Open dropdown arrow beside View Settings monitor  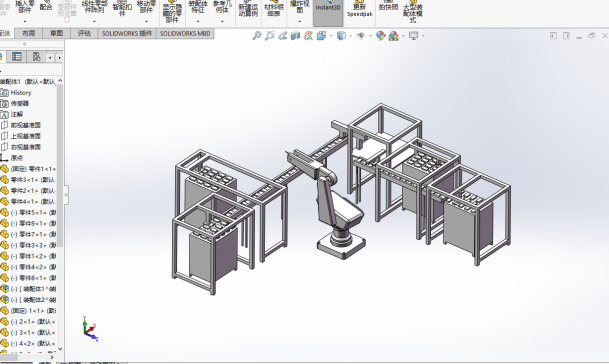click(423, 36)
